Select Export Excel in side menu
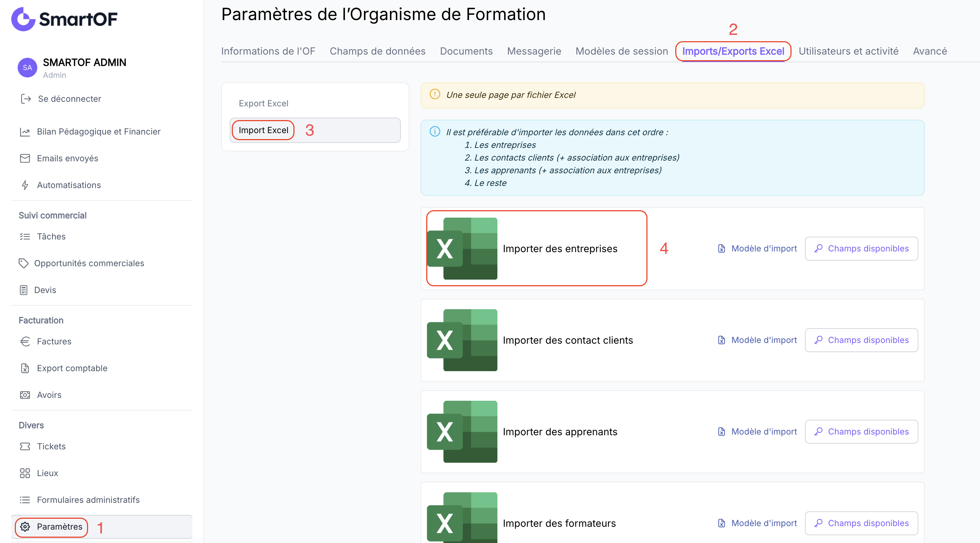Viewport: 980px width, 543px height. (263, 104)
